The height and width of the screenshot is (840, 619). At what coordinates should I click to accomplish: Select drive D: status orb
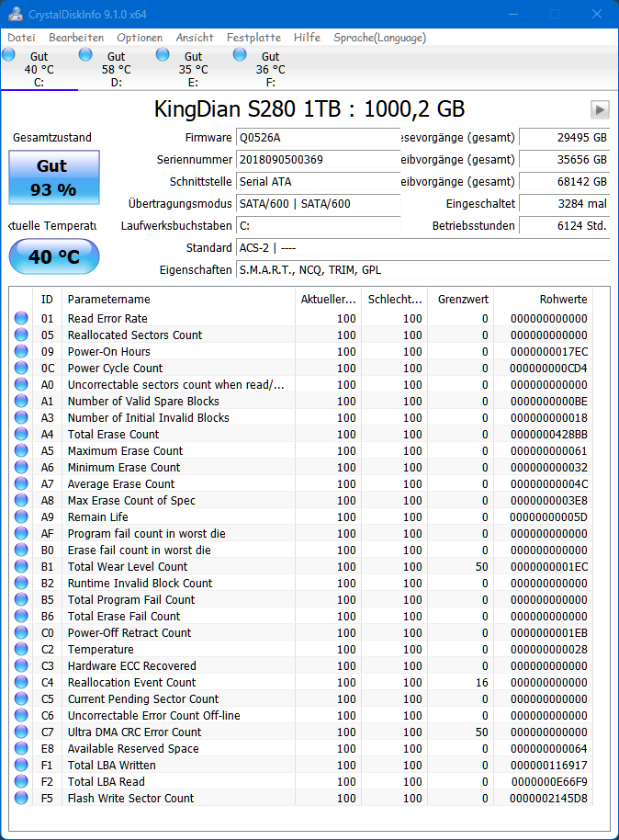tap(85, 54)
